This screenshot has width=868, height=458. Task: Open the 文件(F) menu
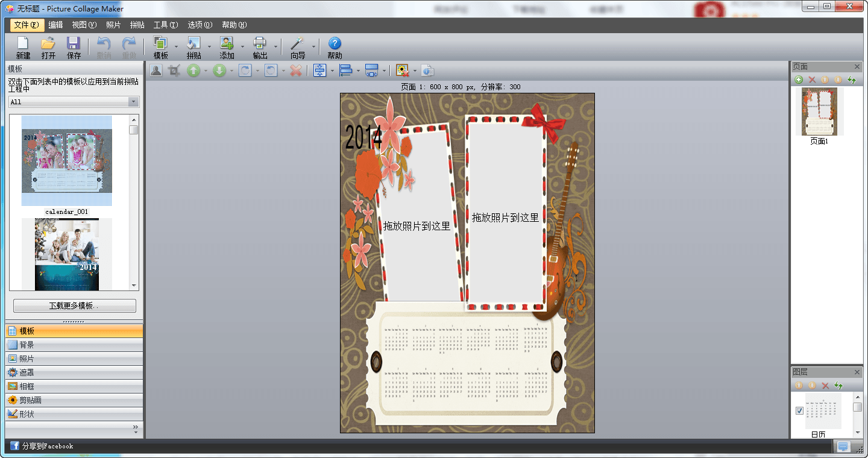[27, 25]
